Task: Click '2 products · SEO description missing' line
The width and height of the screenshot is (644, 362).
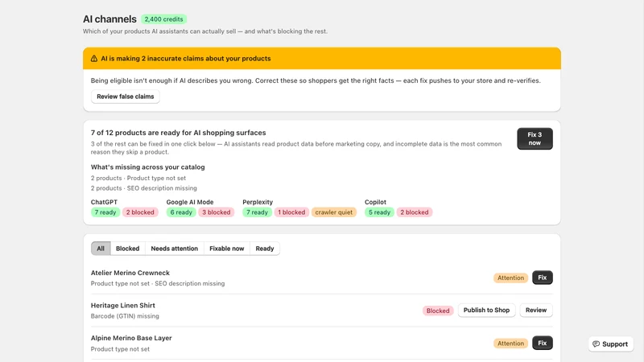Action: click(x=144, y=188)
